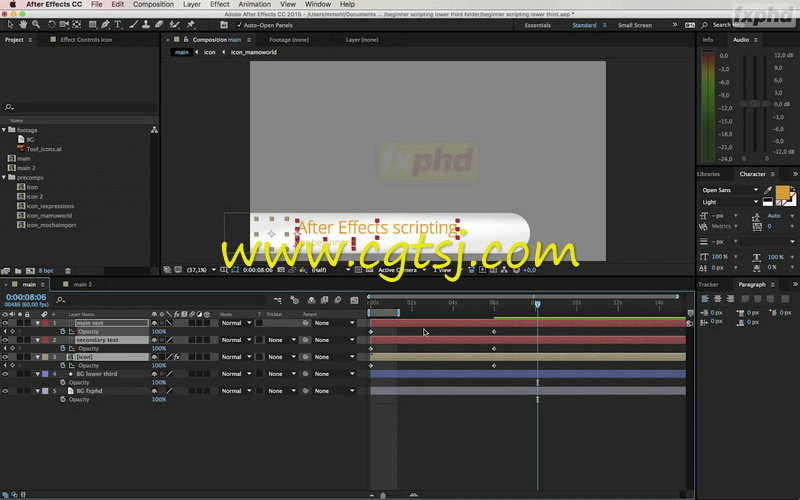Click the left align text paragraph icon
The width and height of the screenshot is (800, 500).
705,298
